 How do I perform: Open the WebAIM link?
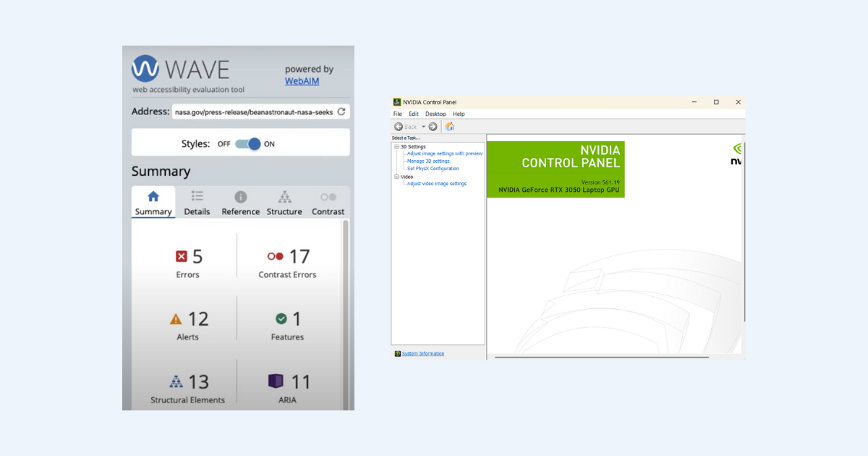point(302,81)
